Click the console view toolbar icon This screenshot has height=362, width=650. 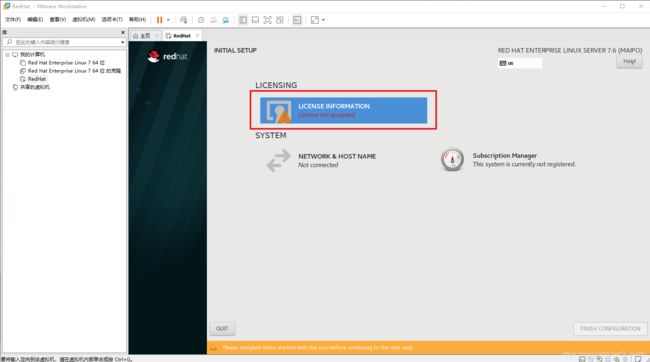(297, 20)
